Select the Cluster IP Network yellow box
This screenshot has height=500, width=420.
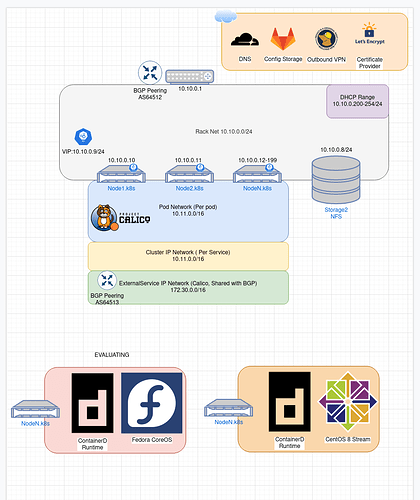click(x=188, y=256)
